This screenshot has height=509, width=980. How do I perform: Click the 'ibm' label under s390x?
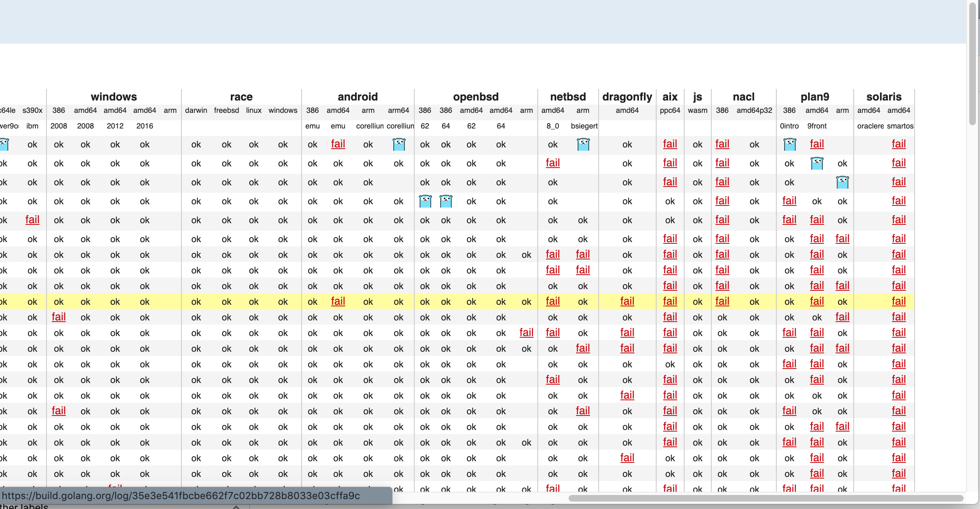33,126
